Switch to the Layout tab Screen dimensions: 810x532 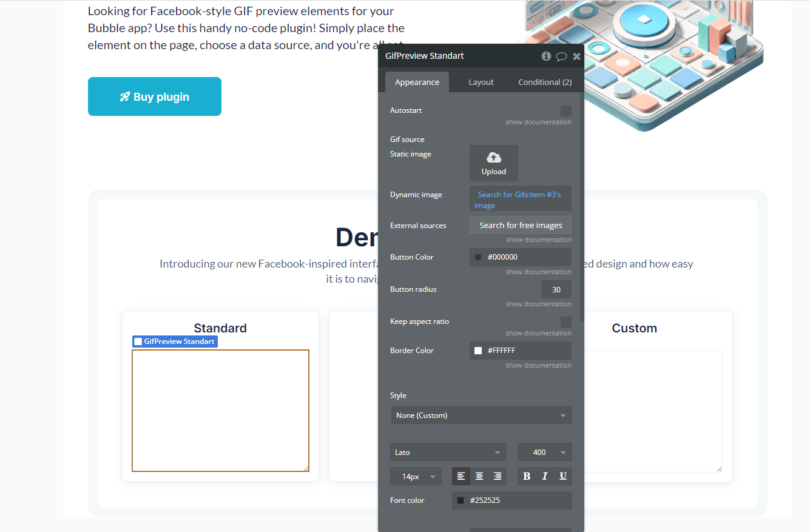[x=481, y=81]
